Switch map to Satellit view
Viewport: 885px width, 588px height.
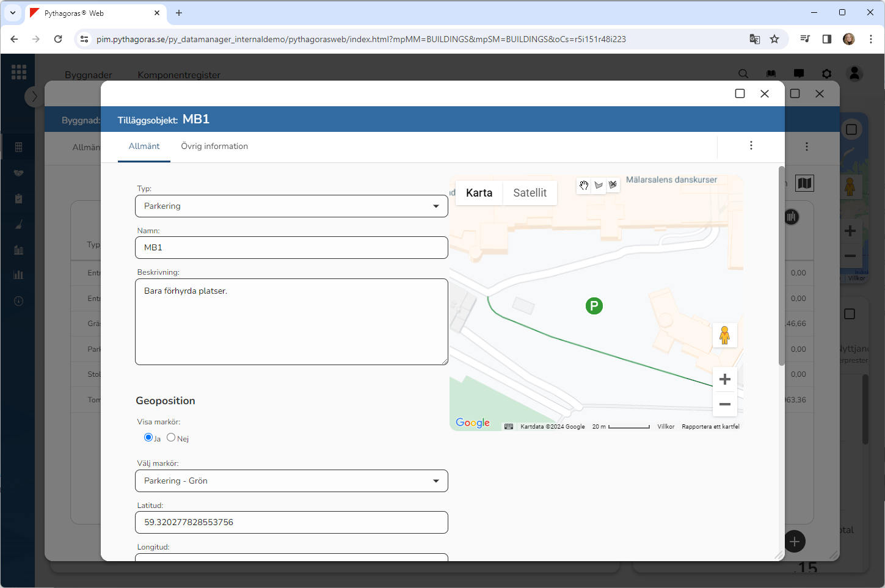pyautogui.click(x=530, y=193)
